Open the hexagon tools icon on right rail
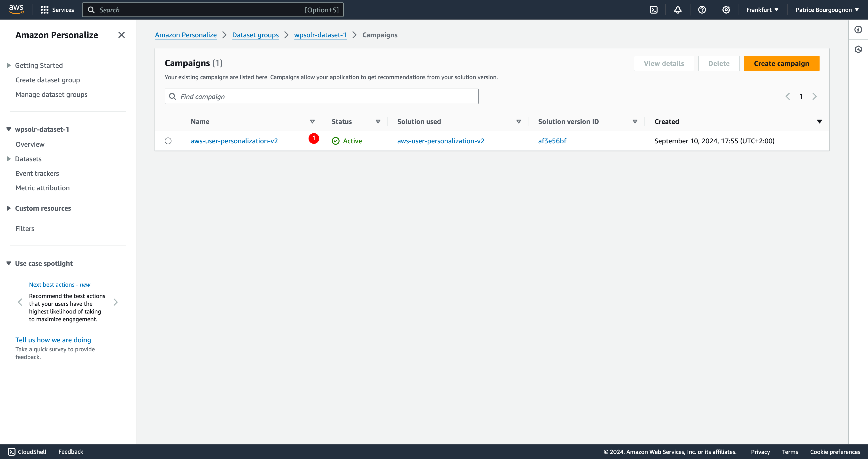 click(x=858, y=49)
